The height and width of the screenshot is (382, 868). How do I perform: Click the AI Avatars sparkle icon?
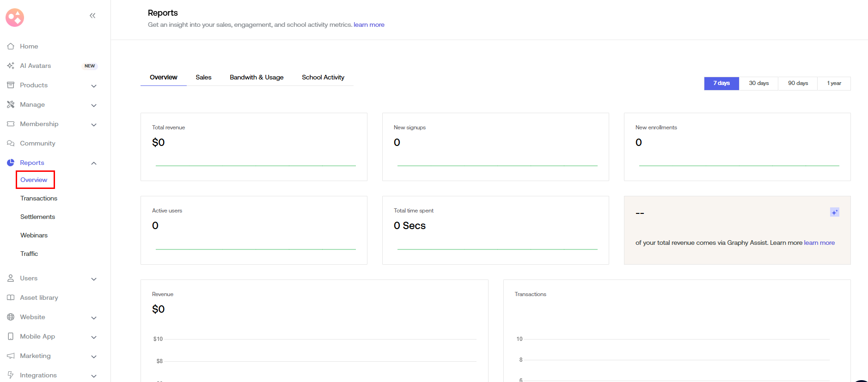pos(11,66)
